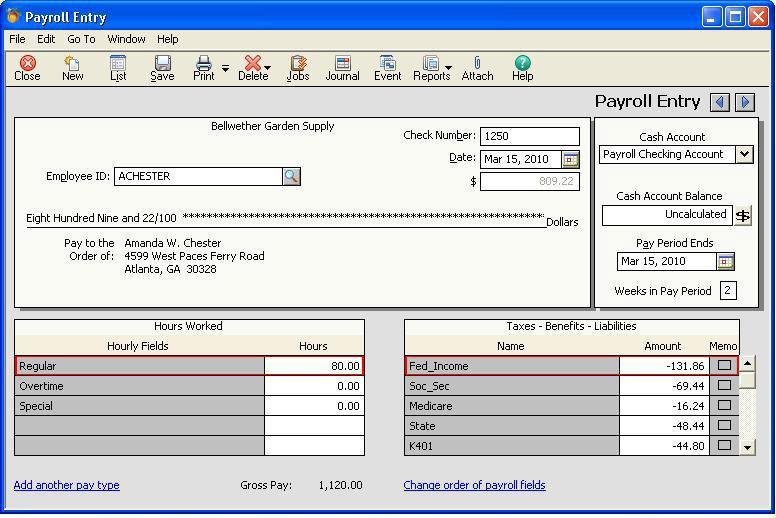776x518 pixels.
Task: Toggle Memo checkbox for Fed_Income
Action: [724, 365]
